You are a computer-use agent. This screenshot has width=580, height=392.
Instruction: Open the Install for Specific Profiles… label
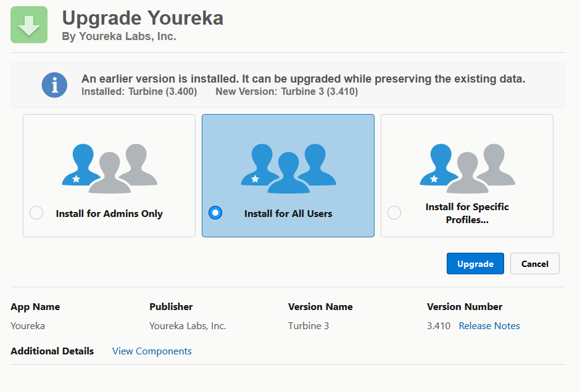(x=467, y=213)
